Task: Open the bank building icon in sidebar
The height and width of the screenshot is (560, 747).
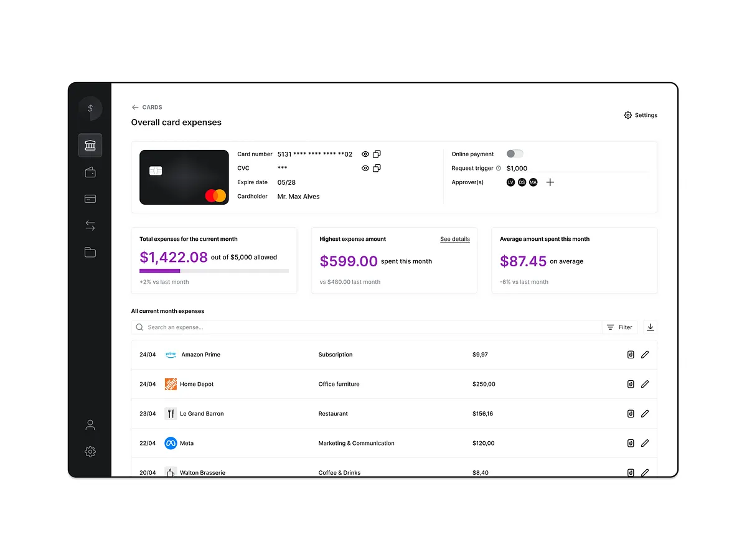Action: pyautogui.click(x=90, y=146)
